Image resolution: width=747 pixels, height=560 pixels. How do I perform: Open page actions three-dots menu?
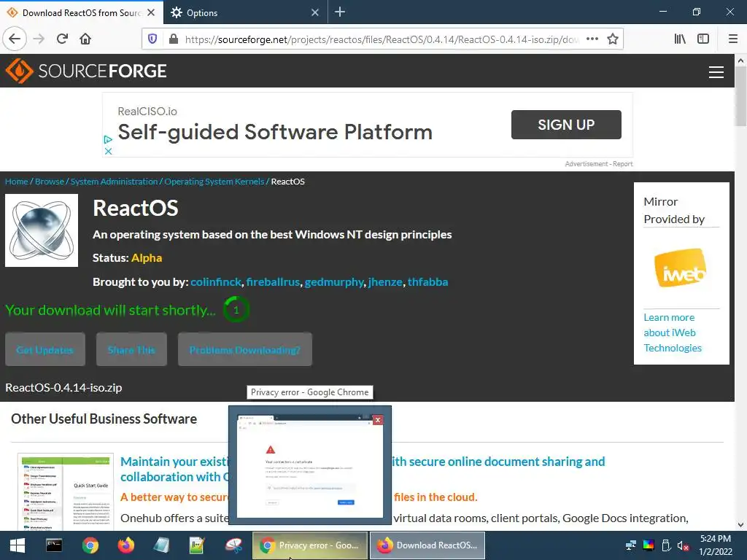click(592, 39)
